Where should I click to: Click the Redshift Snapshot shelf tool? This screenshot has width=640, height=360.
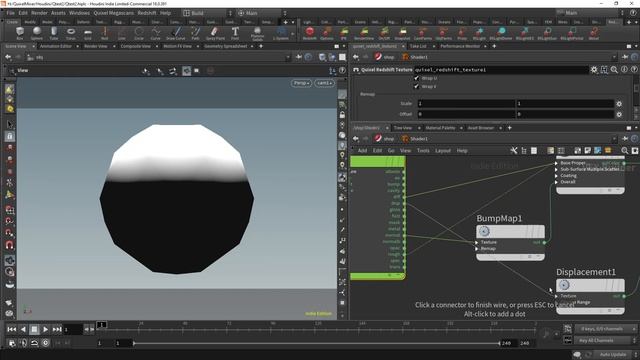pyautogui.click(x=402, y=33)
